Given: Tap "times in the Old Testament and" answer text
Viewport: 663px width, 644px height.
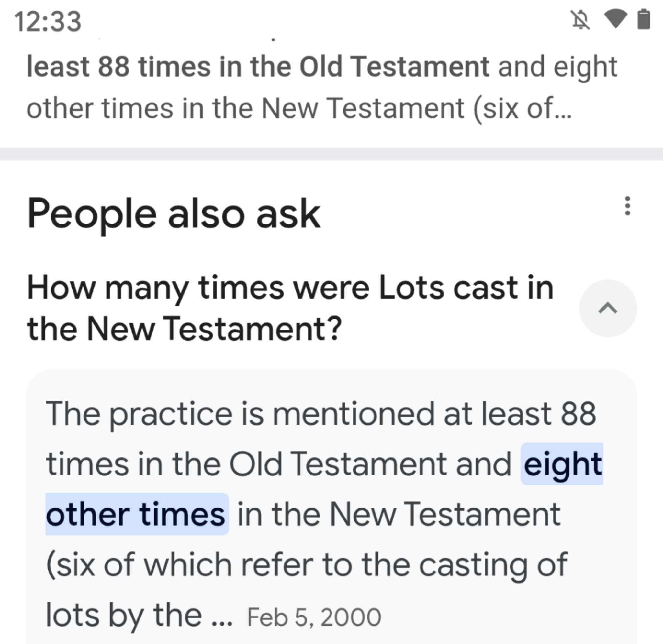Looking at the screenshot, I should [278, 464].
